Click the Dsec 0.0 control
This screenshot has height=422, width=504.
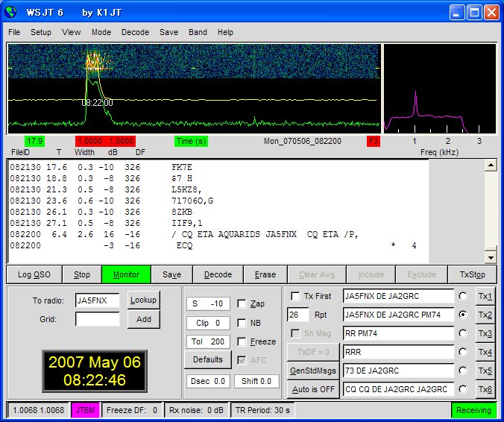pos(208,381)
